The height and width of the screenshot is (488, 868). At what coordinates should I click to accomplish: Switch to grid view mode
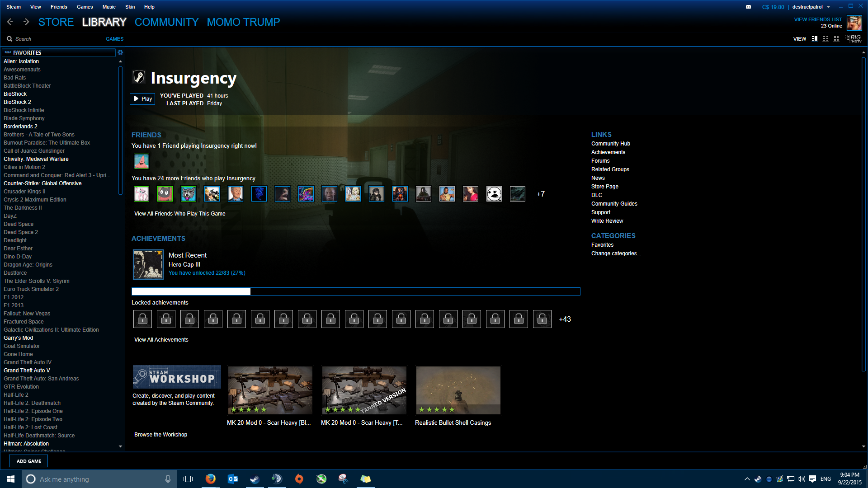[836, 39]
